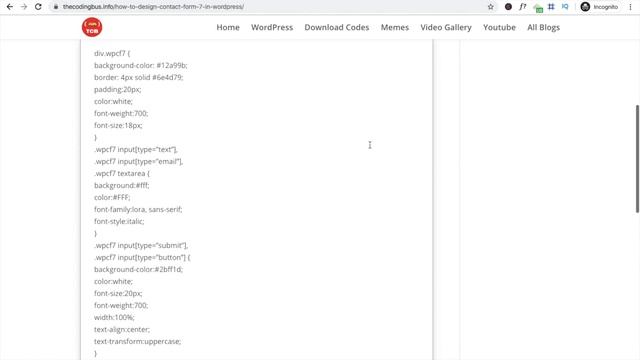Open the Chrome three-dot menu
Image resolution: width=640 pixels, height=360 pixels.
pos(631,7)
